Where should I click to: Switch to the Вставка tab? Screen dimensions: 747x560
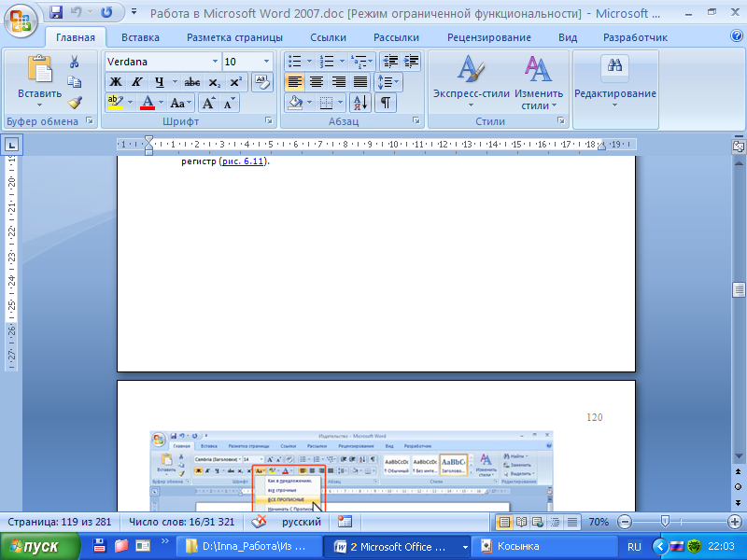(x=141, y=37)
